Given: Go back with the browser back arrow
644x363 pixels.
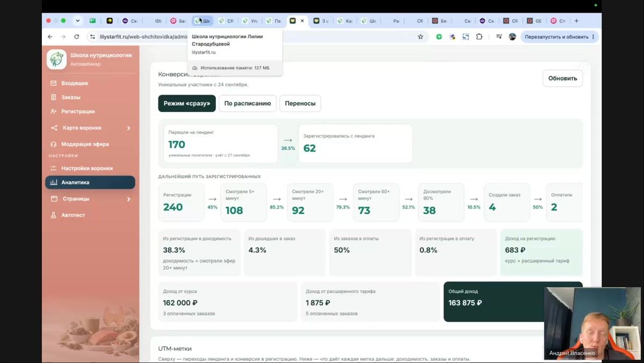Looking at the screenshot, I should tap(50, 37).
